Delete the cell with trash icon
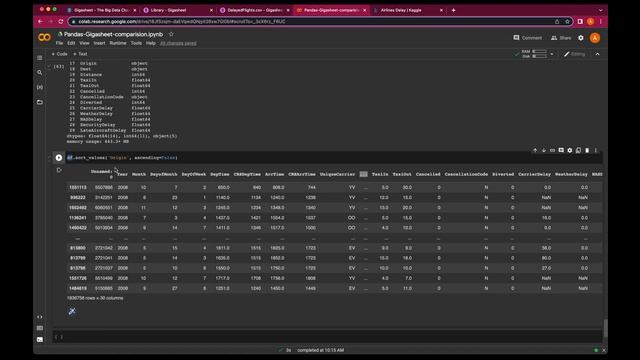The height and width of the screenshot is (360, 640). coord(587,151)
